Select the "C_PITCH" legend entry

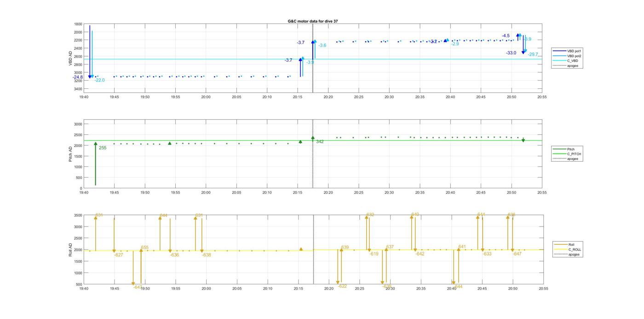coord(567,154)
